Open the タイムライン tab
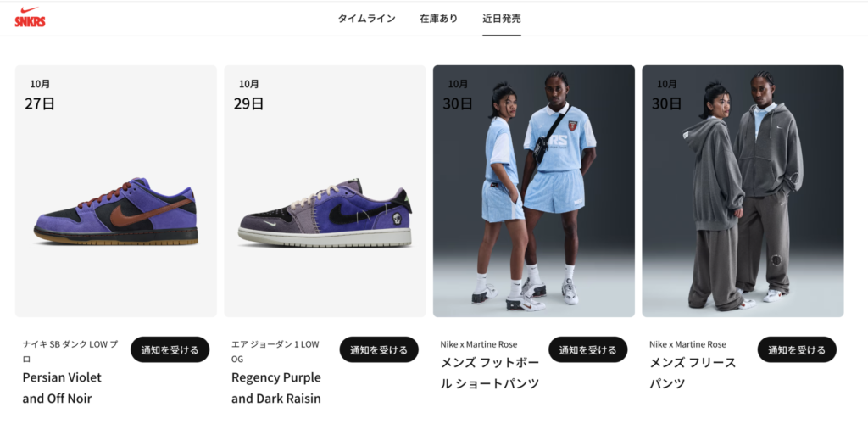 point(366,19)
